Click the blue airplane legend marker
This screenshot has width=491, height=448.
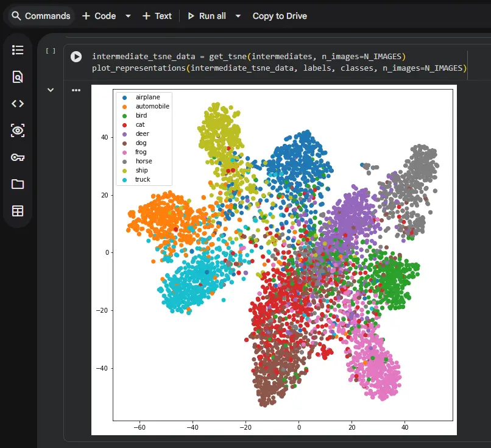(125, 98)
